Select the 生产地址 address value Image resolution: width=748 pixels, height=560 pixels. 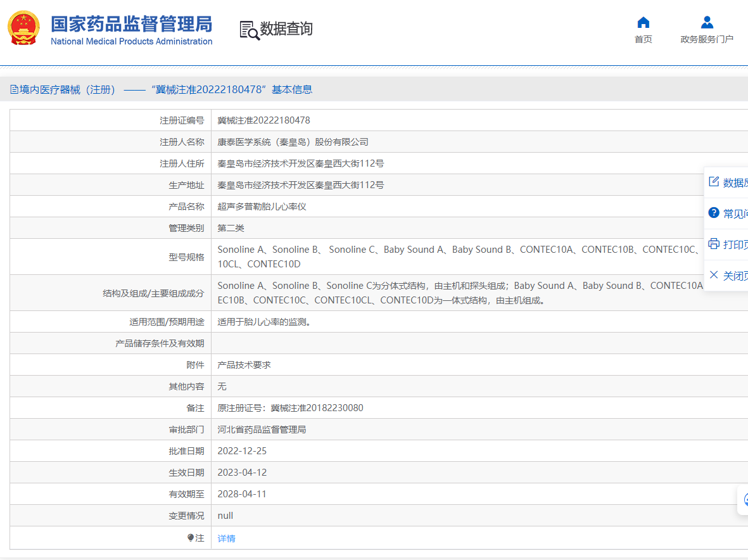click(301, 184)
